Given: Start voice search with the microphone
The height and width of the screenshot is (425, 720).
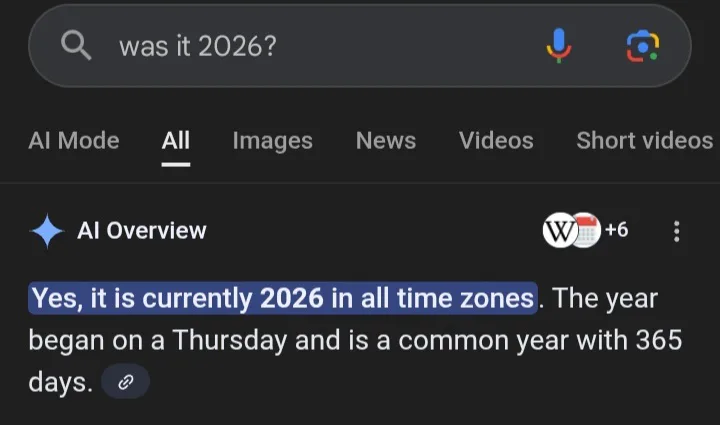Looking at the screenshot, I should pyautogui.click(x=559, y=45).
